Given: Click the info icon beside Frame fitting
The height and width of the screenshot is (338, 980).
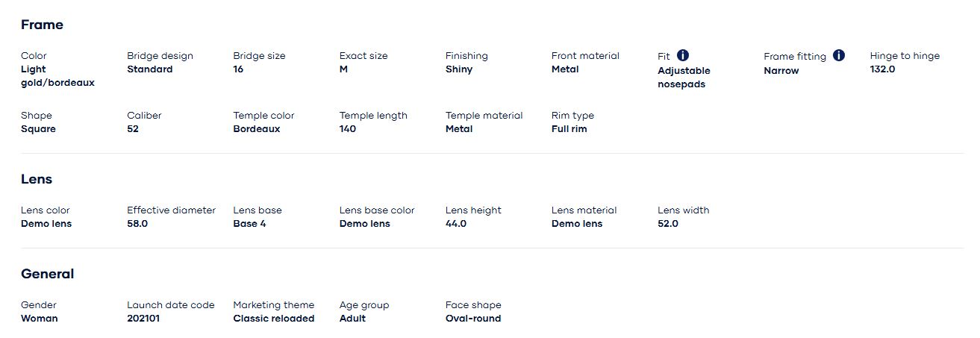Looking at the screenshot, I should point(839,55).
